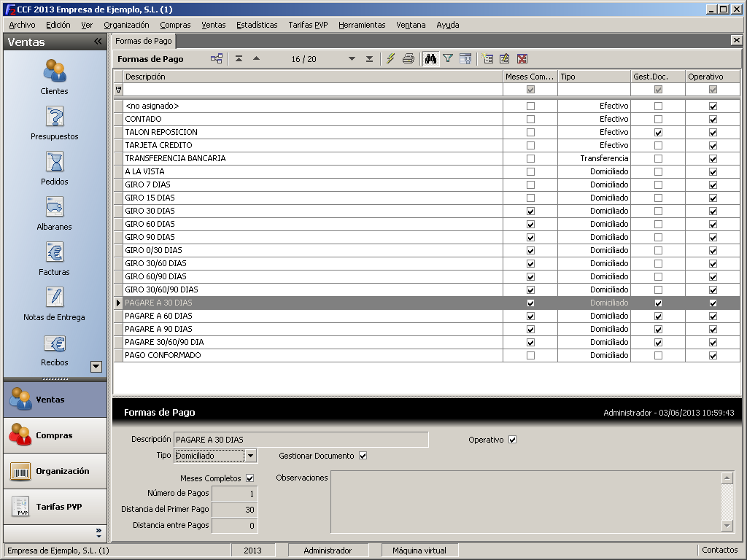Edit the selected payment form record
This screenshot has width=747, height=560.
point(505,58)
